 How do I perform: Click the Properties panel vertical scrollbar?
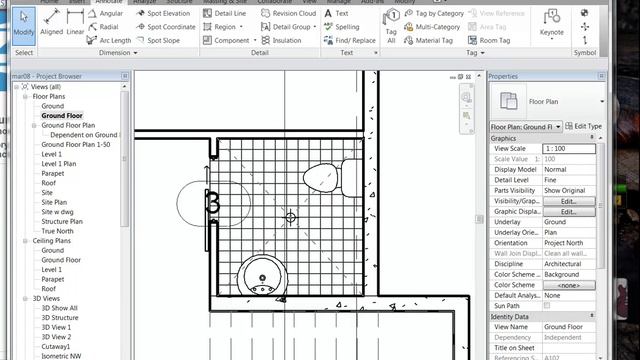pyautogui.click(x=600, y=205)
